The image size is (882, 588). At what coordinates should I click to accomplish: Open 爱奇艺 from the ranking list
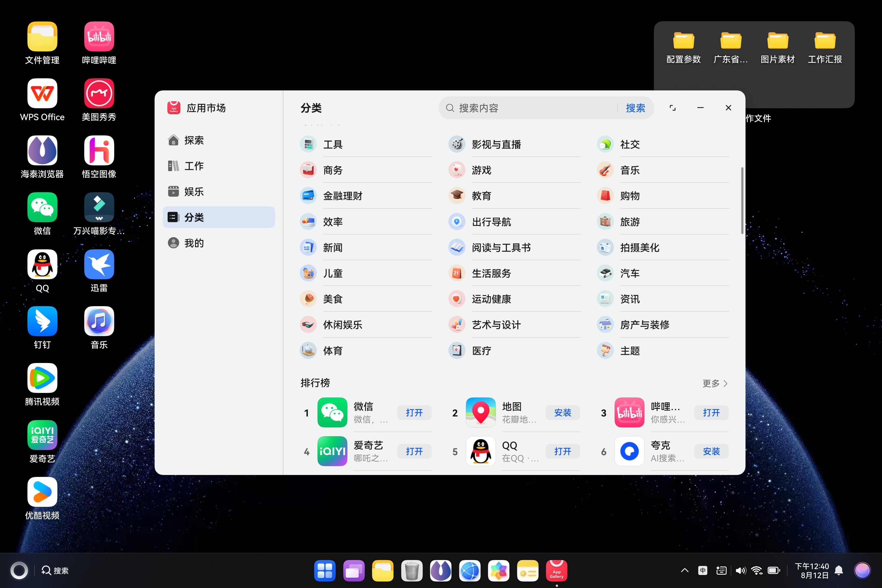point(414,451)
